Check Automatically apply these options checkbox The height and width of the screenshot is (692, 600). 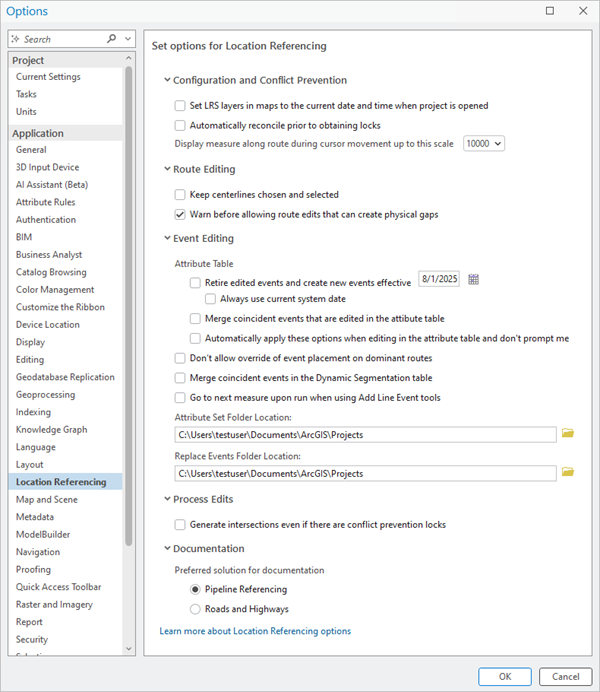coord(195,338)
